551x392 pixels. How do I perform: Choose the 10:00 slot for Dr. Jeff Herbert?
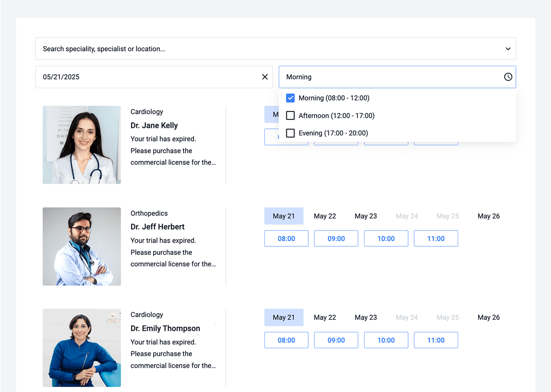pos(386,238)
